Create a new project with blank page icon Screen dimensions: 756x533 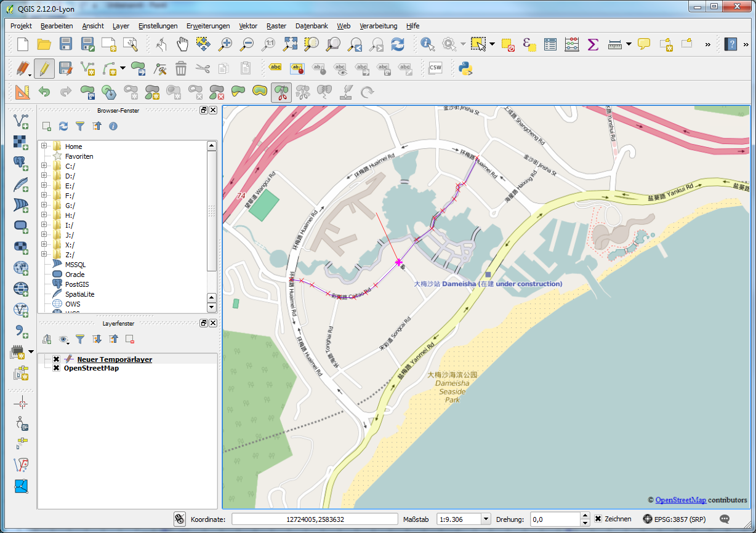point(23,44)
